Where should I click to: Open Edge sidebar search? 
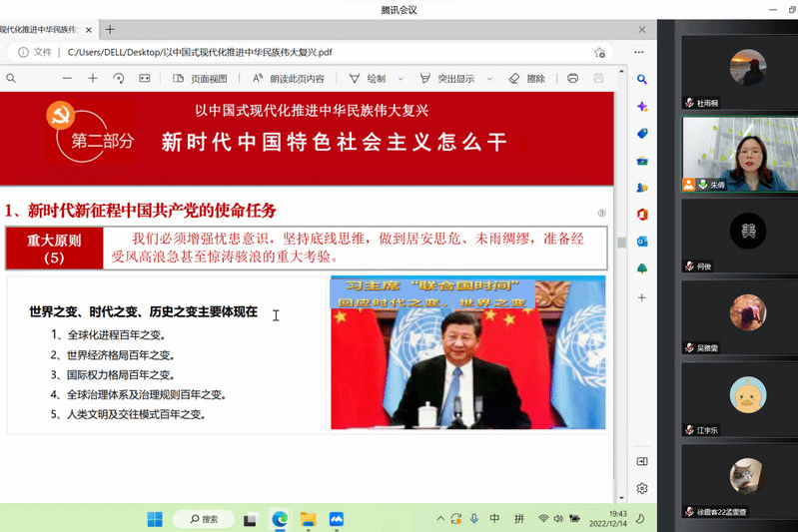pyautogui.click(x=642, y=79)
